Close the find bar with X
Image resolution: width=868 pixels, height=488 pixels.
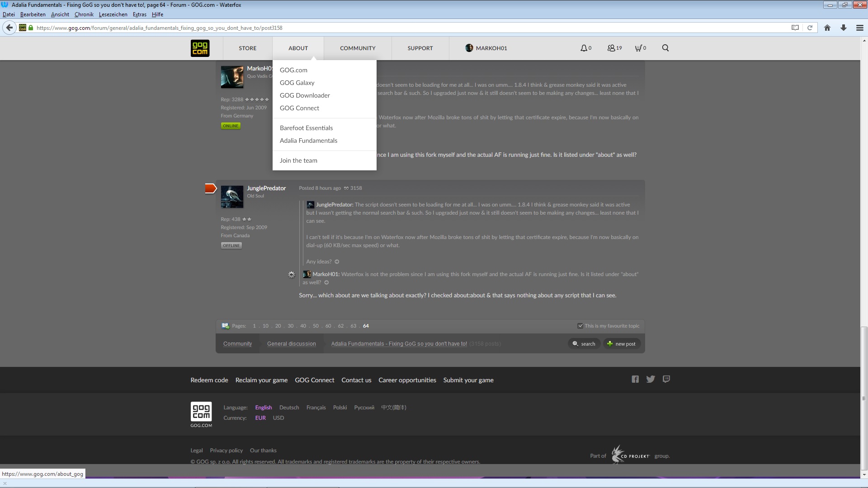(5, 483)
